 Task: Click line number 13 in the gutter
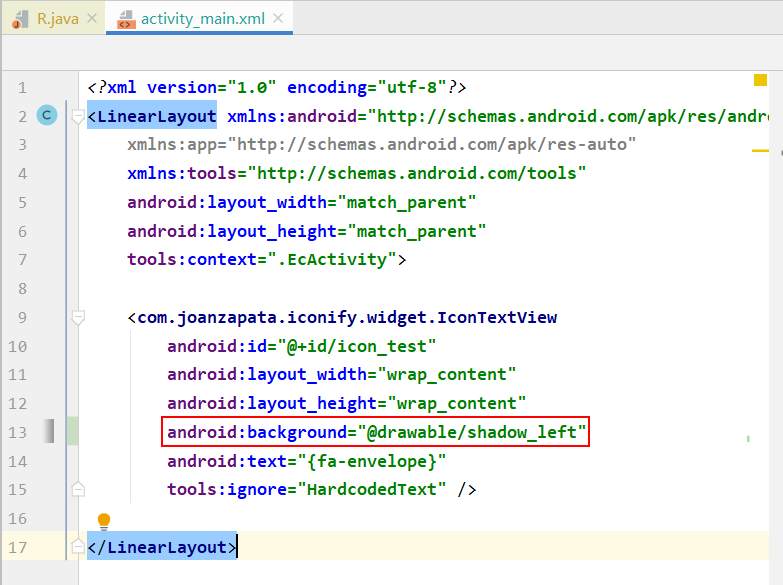[x=17, y=432]
